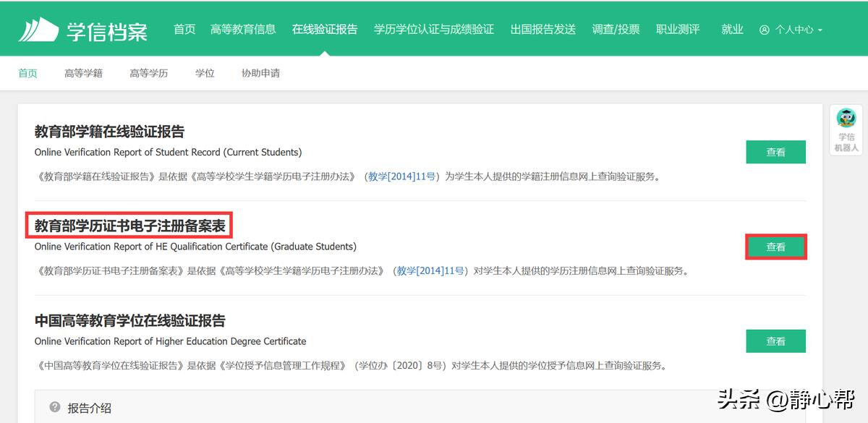This screenshot has width=868, height=423.
Task: Go to the 就业 menu
Action: point(732,30)
